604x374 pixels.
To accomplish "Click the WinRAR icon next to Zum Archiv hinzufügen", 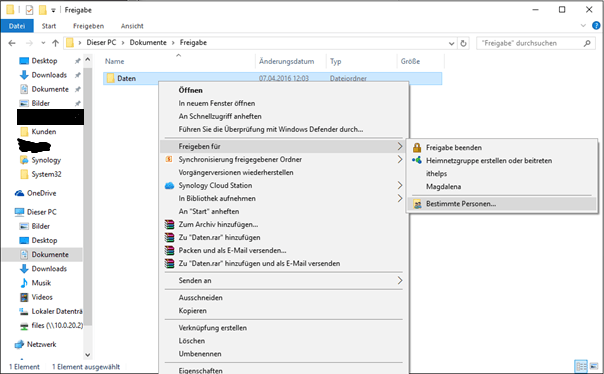I will click(x=169, y=225).
